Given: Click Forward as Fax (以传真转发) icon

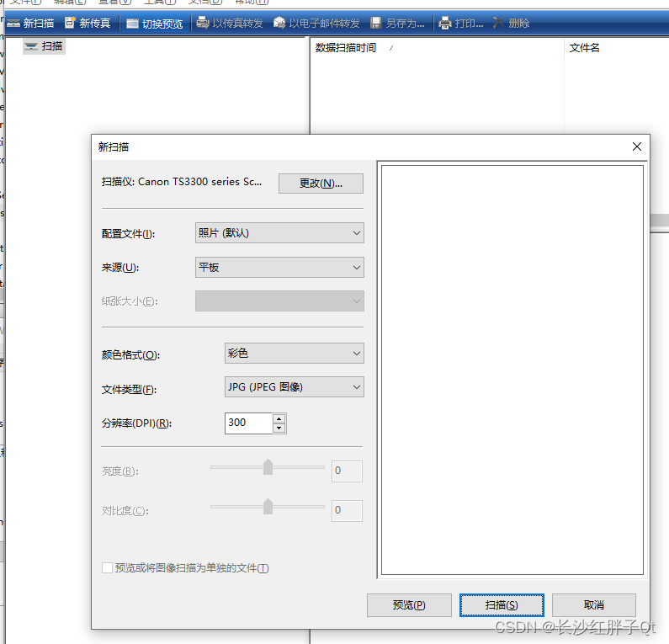Looking at the screenshot, I should 202,23.
